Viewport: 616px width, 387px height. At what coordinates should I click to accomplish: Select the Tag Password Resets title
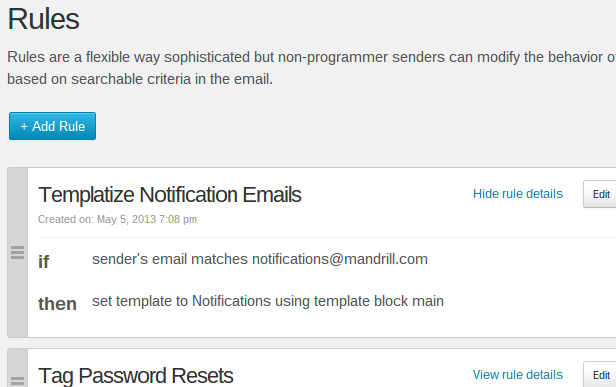[x=136, y=376]
